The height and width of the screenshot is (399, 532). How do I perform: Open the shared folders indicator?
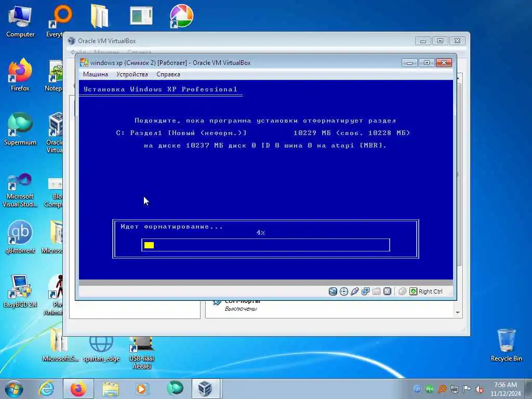coord(376,291)
